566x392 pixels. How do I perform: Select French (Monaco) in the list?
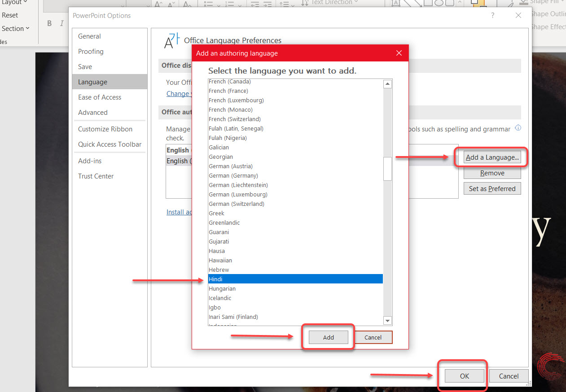point(295,109)
